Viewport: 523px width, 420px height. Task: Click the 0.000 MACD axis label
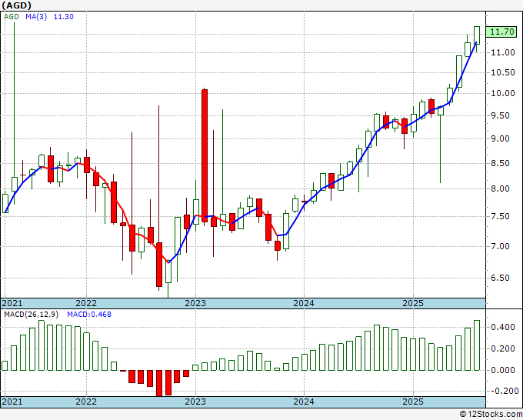click(x=503, y=370)
